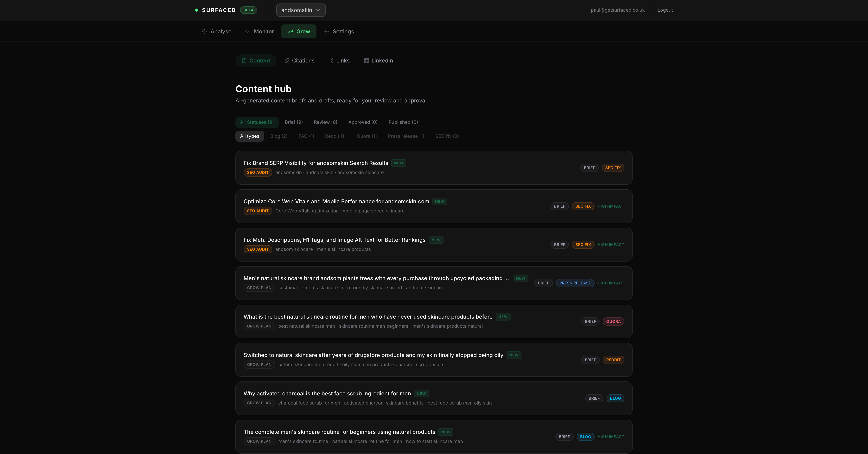This screenshot has height=454, width=868.
Task: Click the BETA badge
Action: tap(248, 10)
